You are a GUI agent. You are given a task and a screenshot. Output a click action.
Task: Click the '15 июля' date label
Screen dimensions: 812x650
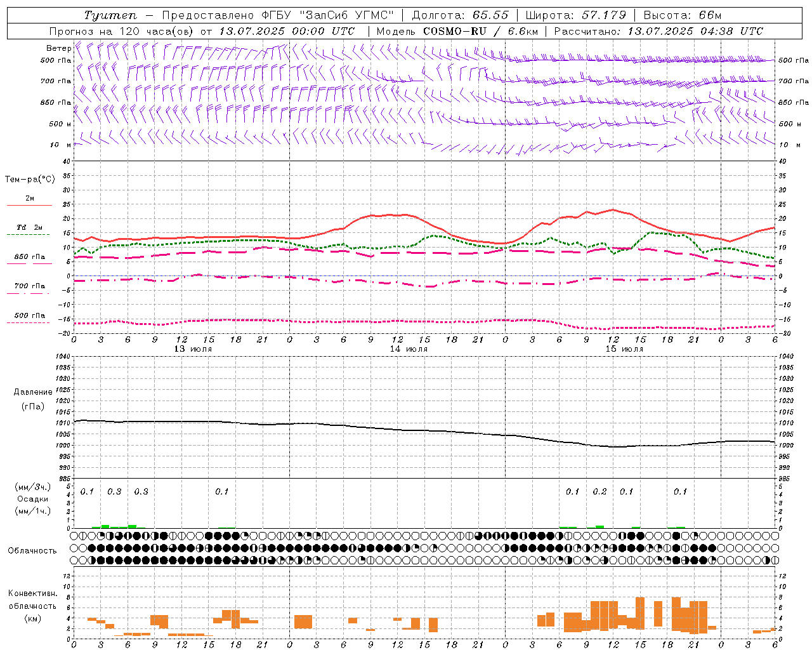(624, 349)
